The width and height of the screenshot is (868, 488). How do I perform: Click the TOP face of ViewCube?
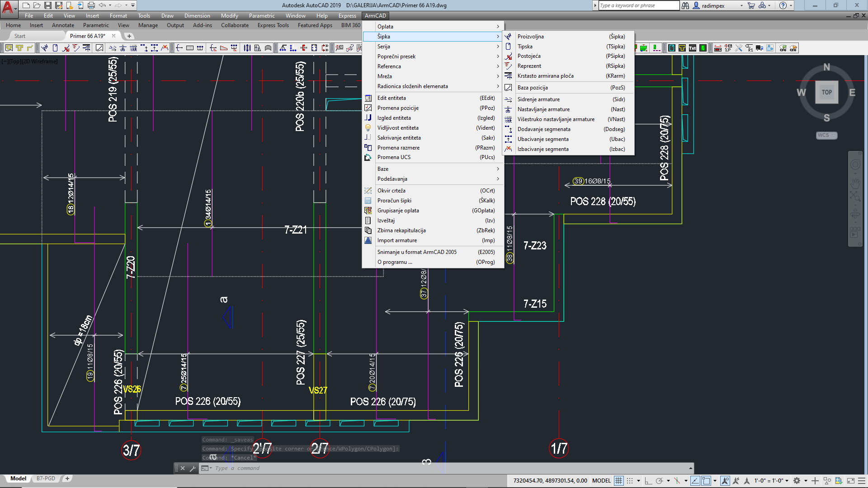click(826, 92)
